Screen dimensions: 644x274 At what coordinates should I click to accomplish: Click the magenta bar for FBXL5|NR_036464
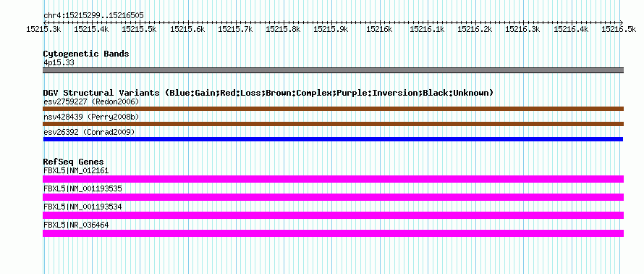[x=333, y=233]
